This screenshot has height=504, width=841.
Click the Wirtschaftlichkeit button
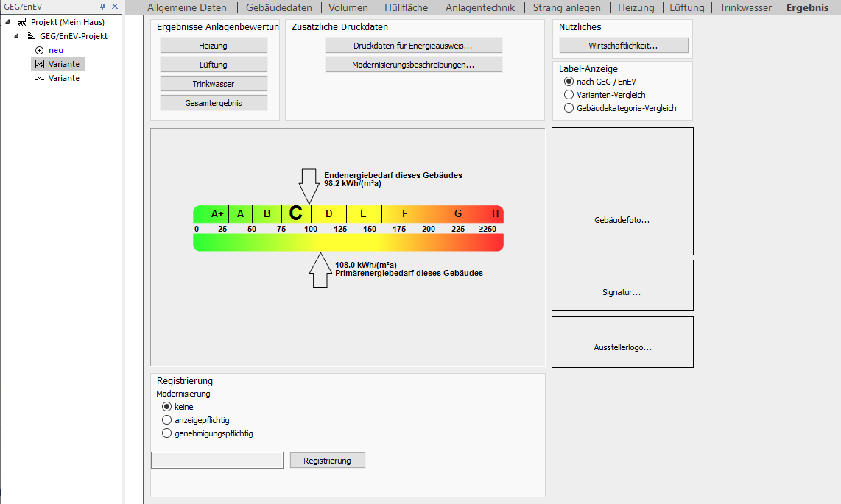click(624, 46)
